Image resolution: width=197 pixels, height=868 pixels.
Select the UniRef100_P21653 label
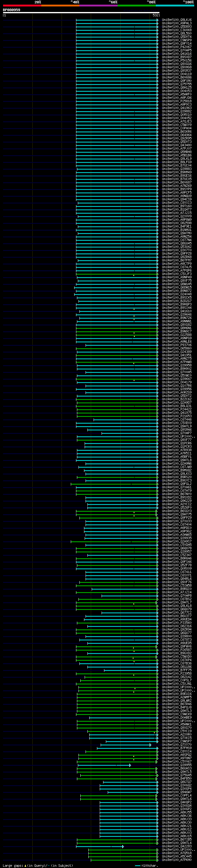pos(177,416)
